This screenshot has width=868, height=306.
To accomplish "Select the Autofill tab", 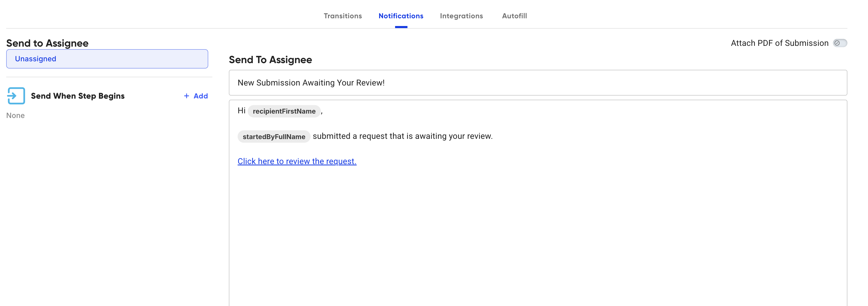I will (x=514, y=16).
